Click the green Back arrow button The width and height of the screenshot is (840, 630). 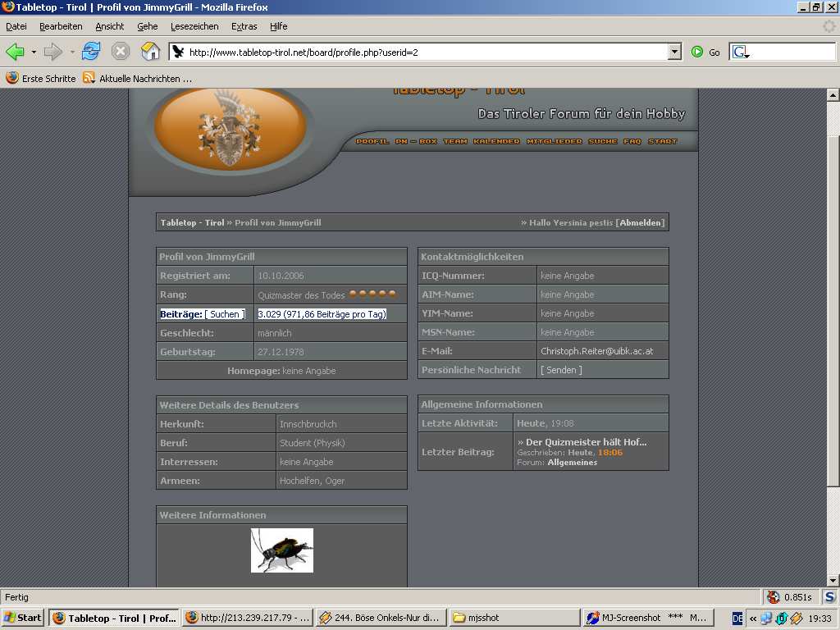[x=15, y=52]
